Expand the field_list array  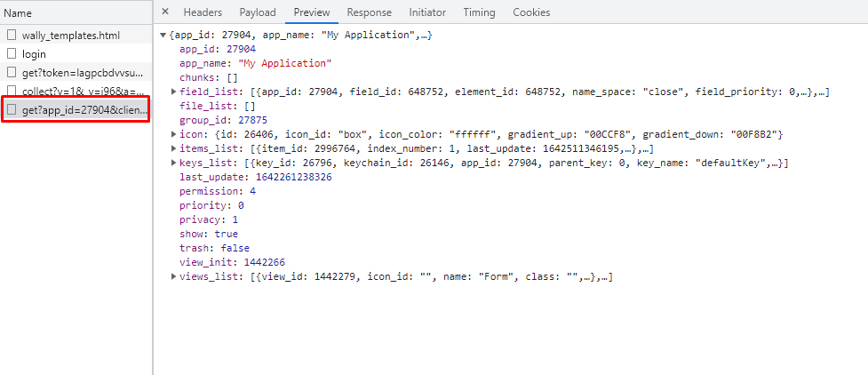tap(173, 92)
